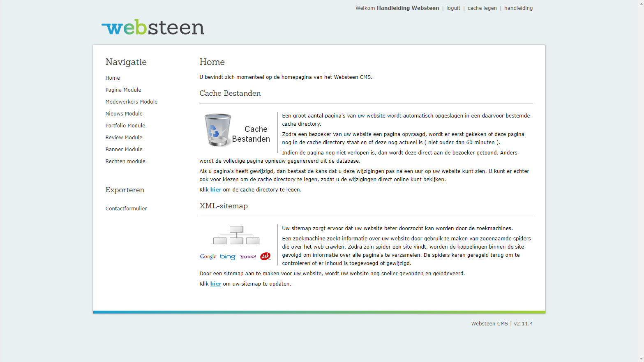This screenshot has height=362, width=644.
Task: Click the loguit link
Action: (x=453, y=8)
